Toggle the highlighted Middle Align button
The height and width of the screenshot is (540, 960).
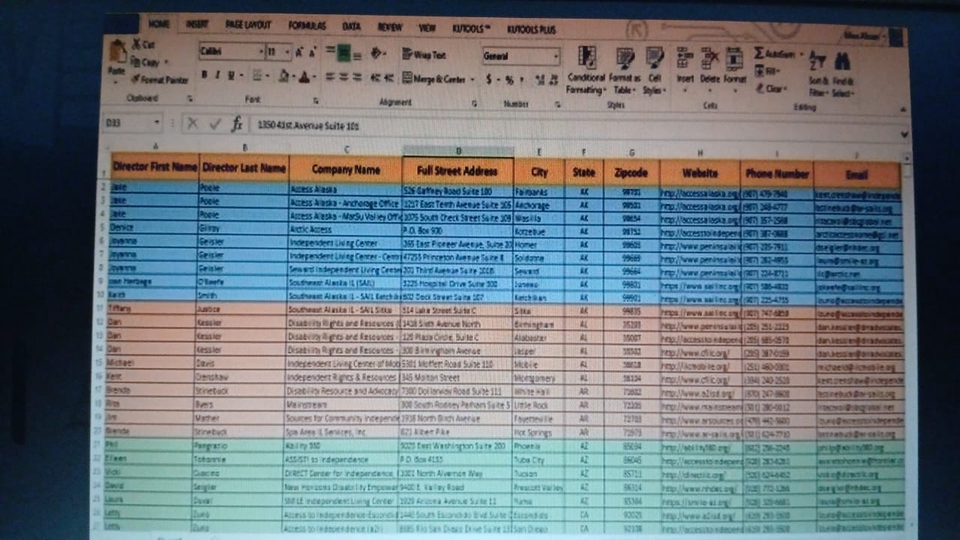click(343, 54)
